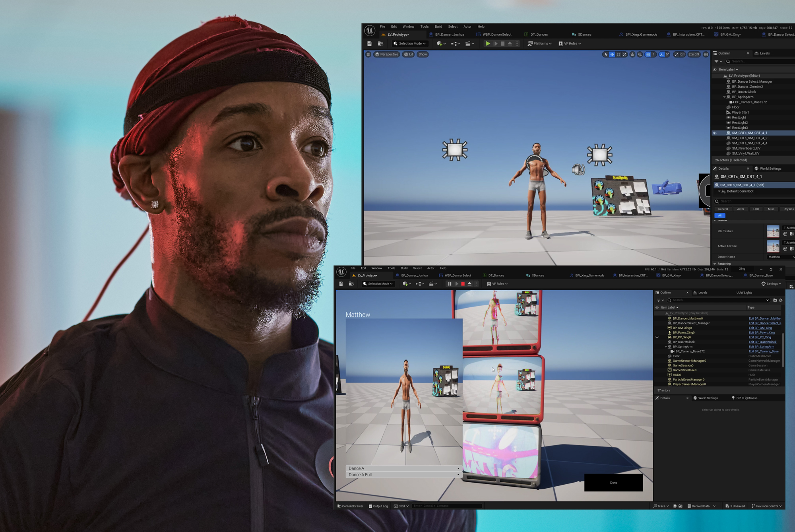Click the viewport hamburger options icon

tap(368, 54)
